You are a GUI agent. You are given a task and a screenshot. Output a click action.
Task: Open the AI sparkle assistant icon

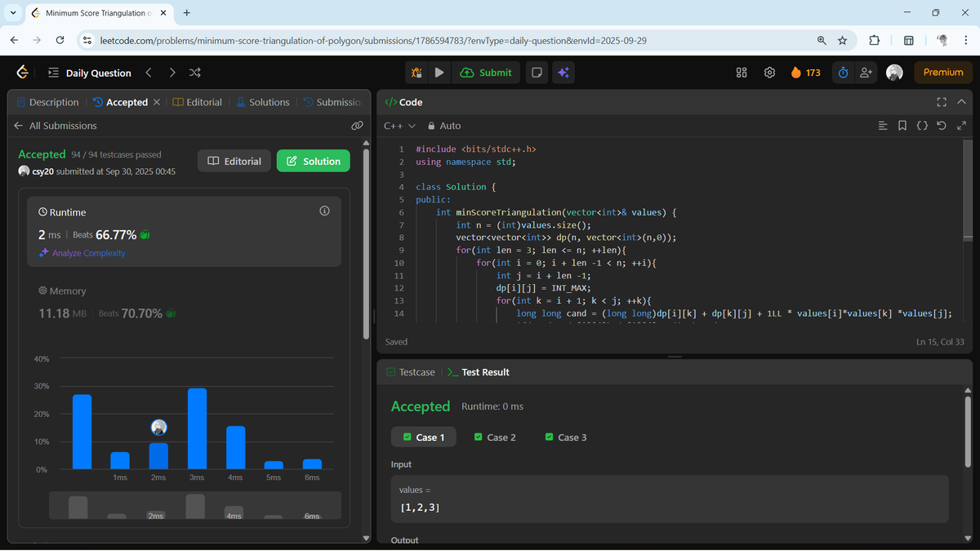pyautogui.click(x=563, y=73)
